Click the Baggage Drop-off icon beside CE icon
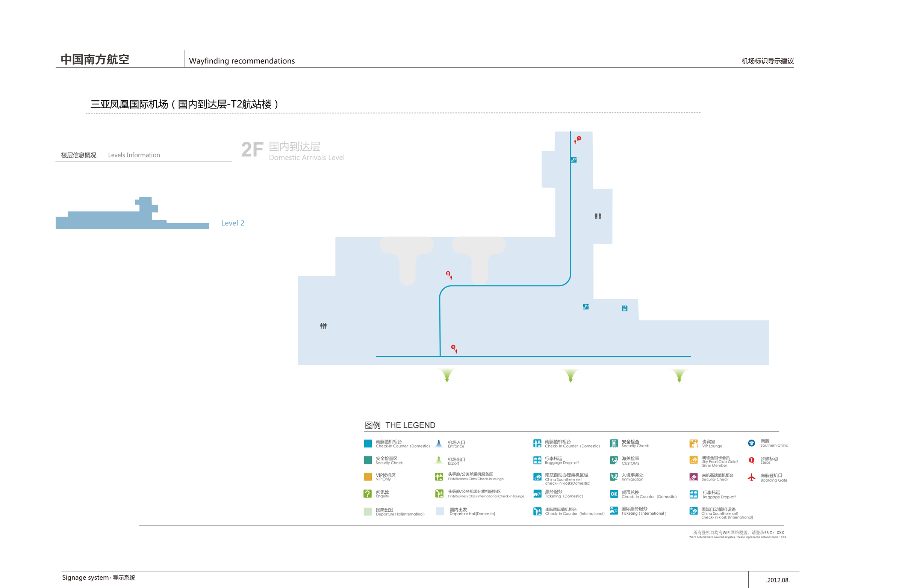The image size is (902, 588). click(x=693, y=494)
